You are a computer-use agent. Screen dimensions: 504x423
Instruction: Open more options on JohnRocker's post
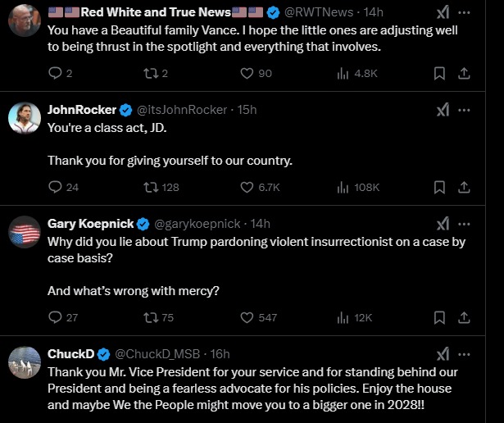464,110
